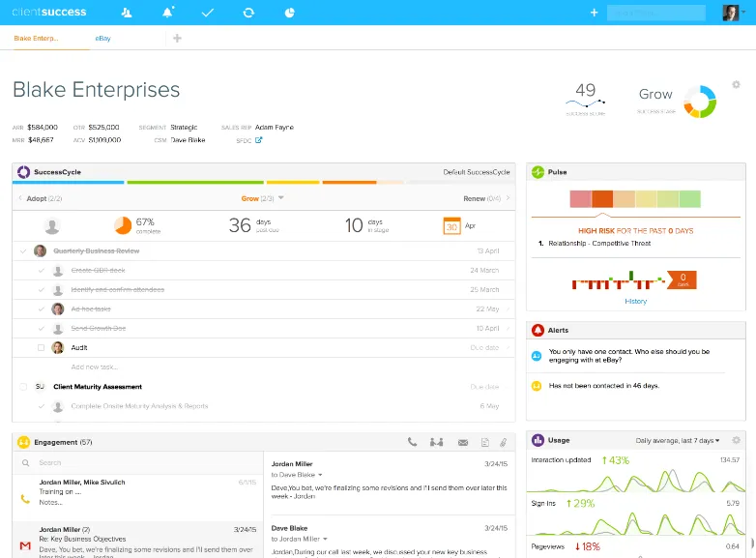Open Usage panel settings gear
756x558 pixels.
736,440
